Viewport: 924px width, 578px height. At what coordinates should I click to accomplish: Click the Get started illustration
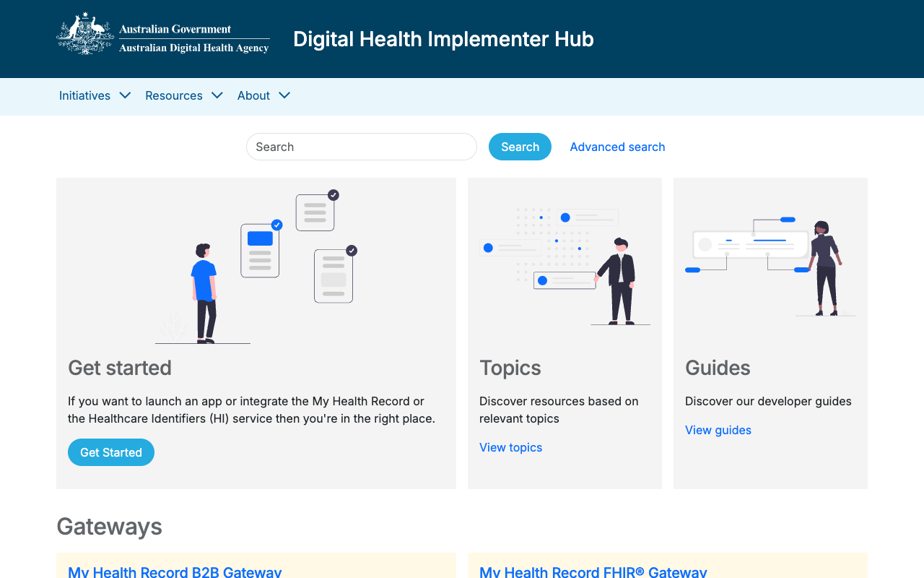(x=256, y=267)
